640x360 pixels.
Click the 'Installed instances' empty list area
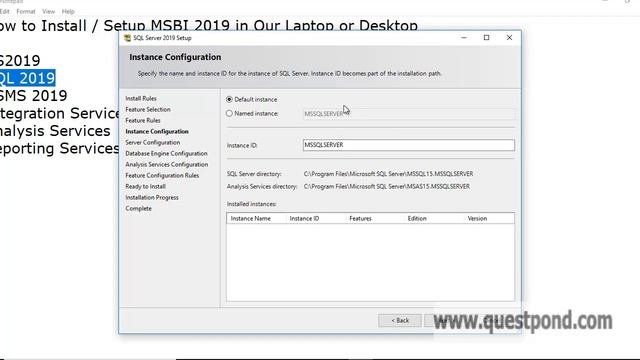click(371, 262)
